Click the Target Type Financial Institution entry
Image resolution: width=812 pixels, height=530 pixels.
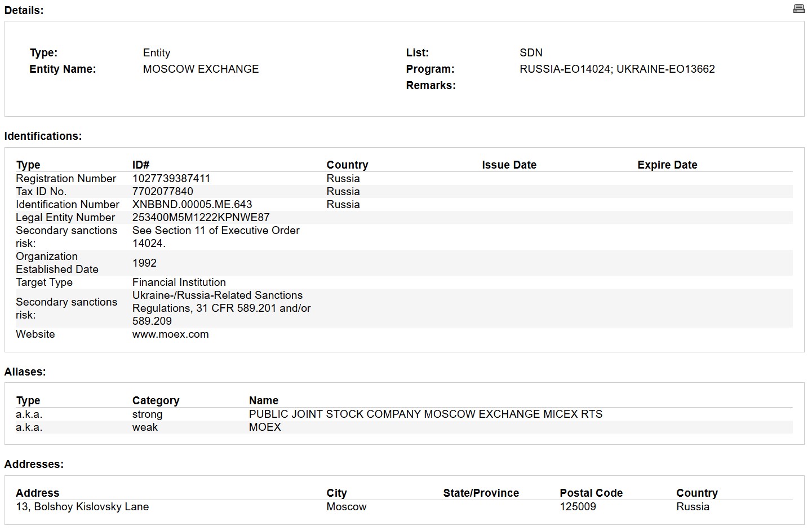pos(179,282)
